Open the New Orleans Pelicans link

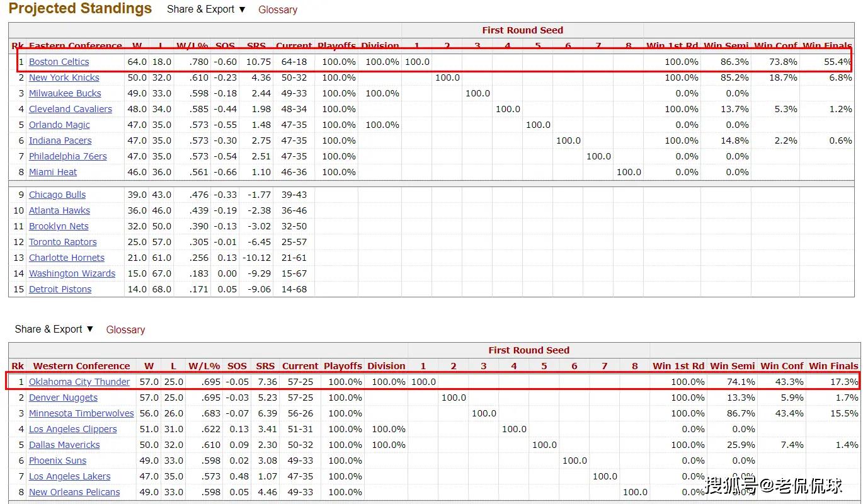(74, 492)
